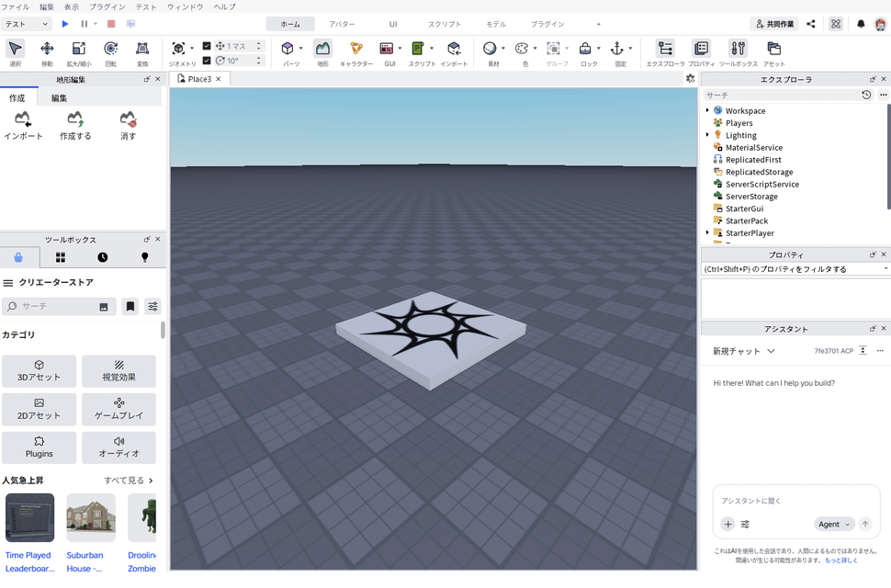
Task: Switch to the 編集 tab in the terrain editor
Action: (x=59, y=97)
